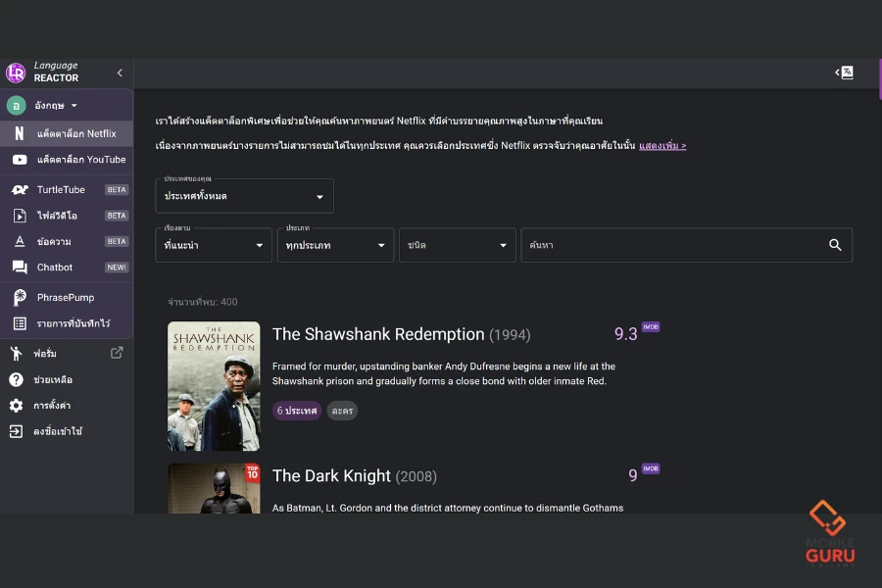Click the year (2008) text

pos(416,477)
